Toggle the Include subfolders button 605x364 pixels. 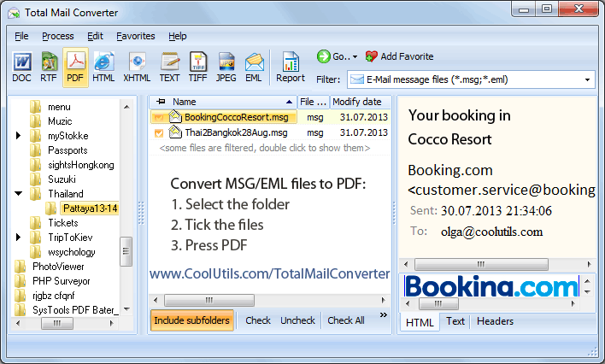(x=191, y=320)
